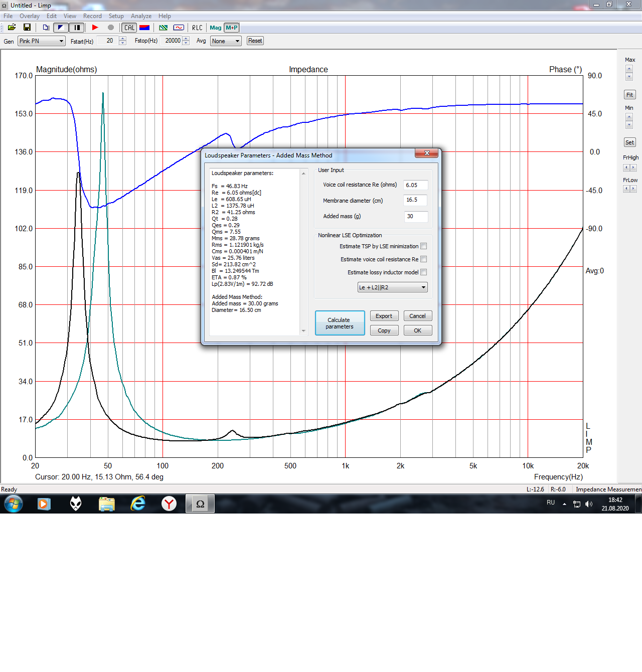
Task: Click the Added mass (g) input field
Action: [x=416, y=216]
